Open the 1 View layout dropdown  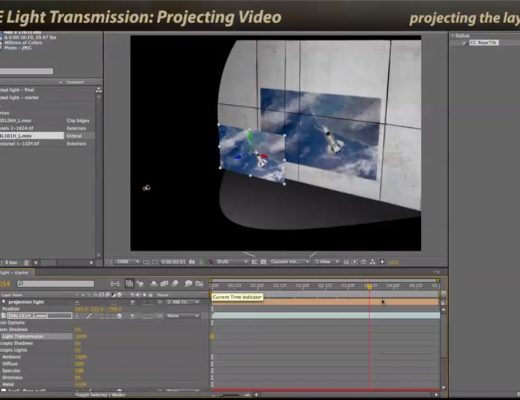pos(327,262)
